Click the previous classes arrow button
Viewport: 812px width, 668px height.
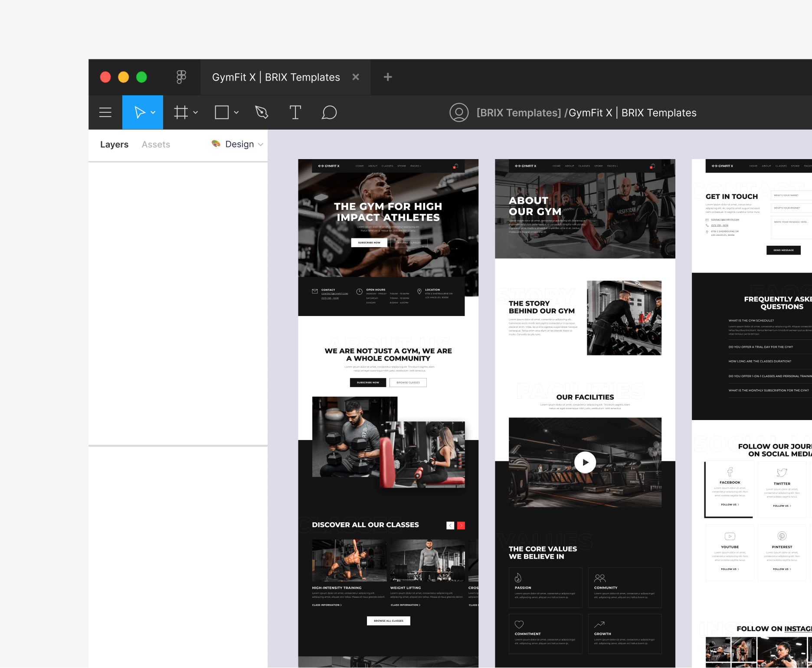(x=450, y=525)
